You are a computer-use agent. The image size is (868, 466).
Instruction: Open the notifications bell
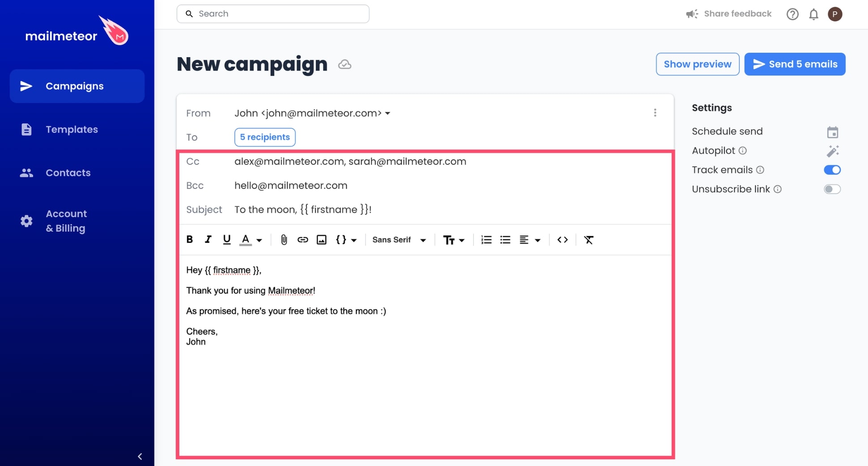tap(814, 14)
